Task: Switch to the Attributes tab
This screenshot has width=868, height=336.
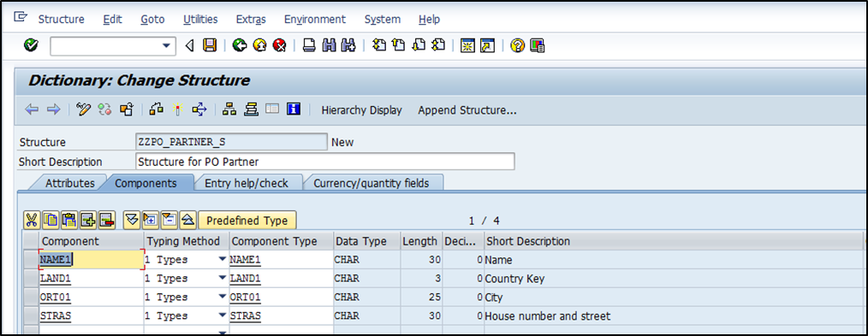Action: pos(69,183)
